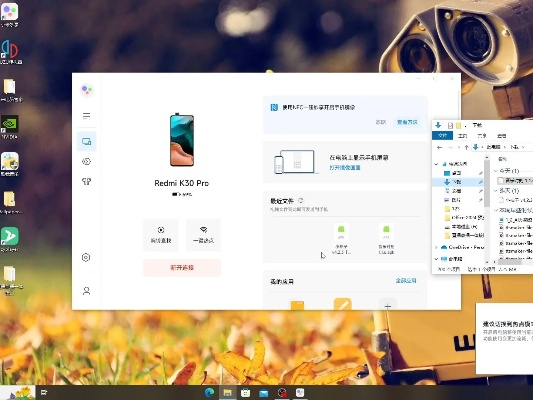Open the blue screen mirroring link
Viewport: 533px width, 400px height.
coord(345,168)
